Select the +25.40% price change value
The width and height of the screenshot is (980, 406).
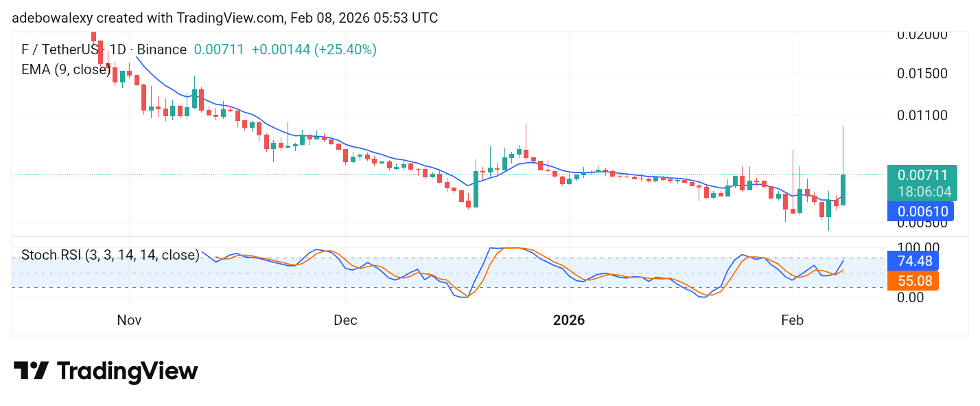tap(314, 49)
